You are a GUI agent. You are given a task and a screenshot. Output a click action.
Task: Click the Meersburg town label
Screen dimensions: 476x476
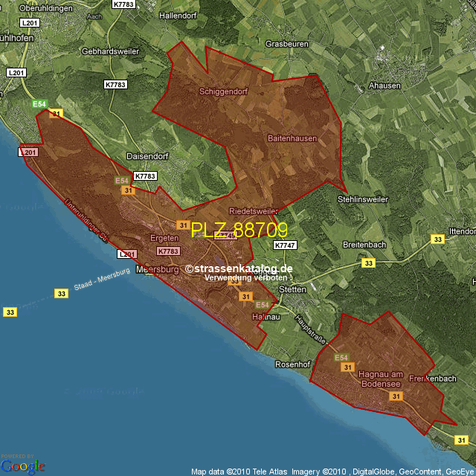157,269
